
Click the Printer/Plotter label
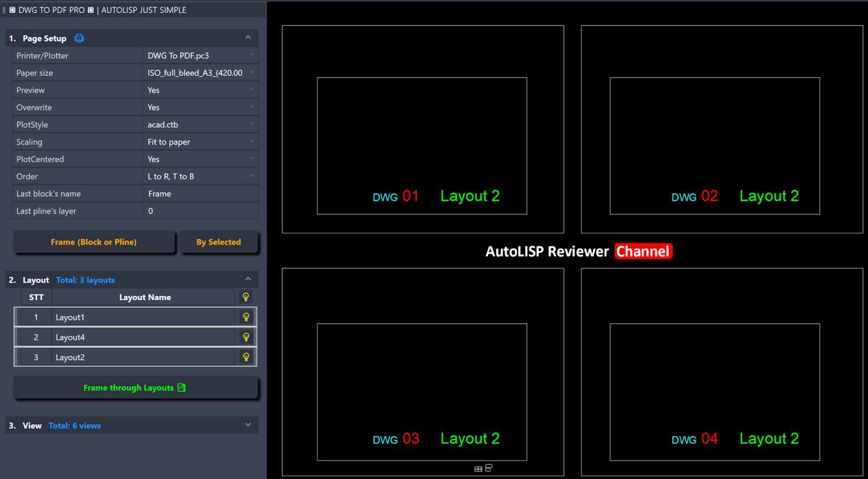click(42, 55)
